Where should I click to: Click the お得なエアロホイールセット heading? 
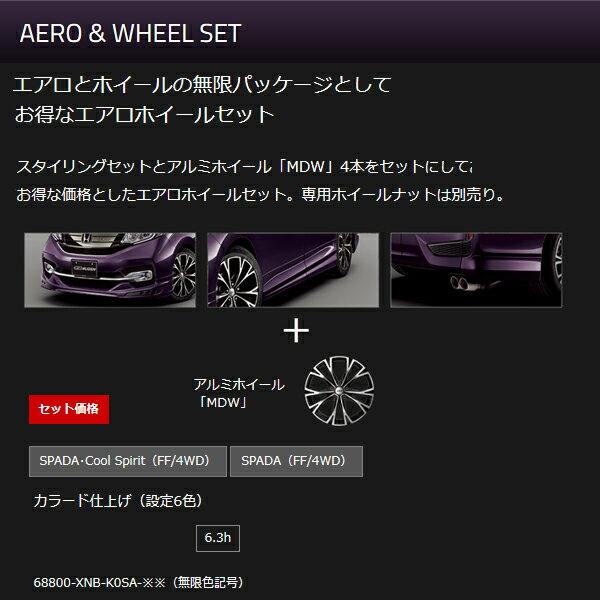coord(145,114)
